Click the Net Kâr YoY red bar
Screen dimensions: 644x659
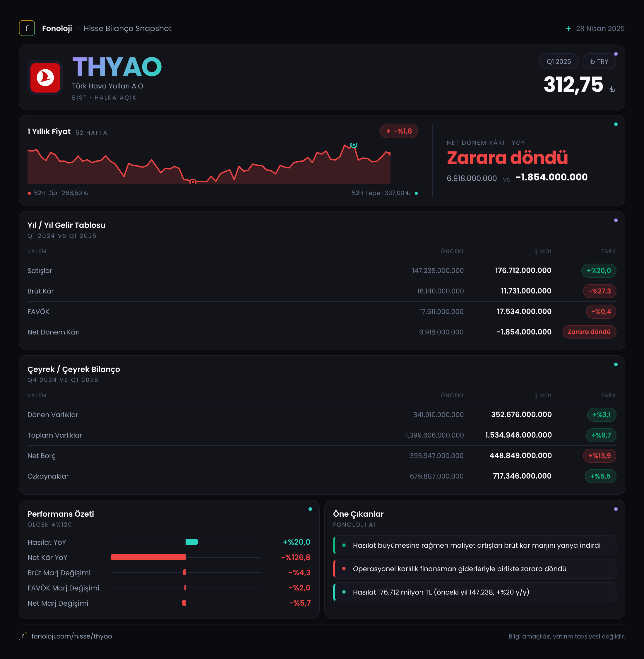pos(148,557)
